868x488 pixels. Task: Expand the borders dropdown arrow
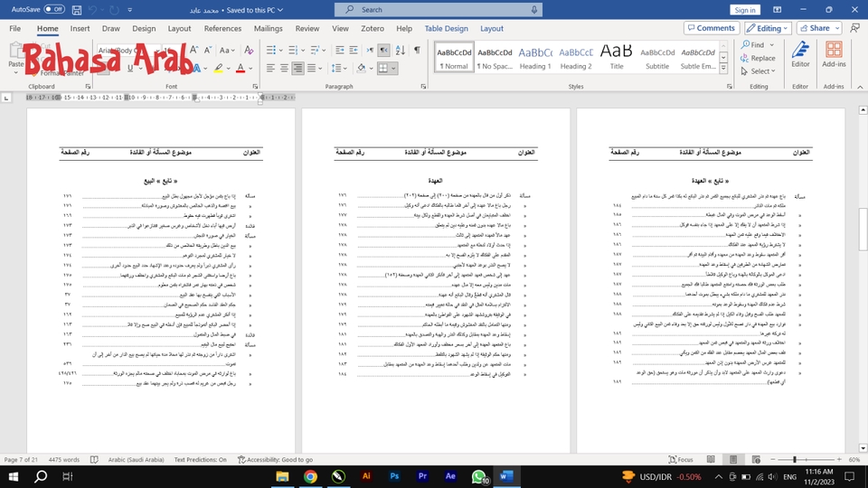tap(393, 69)
